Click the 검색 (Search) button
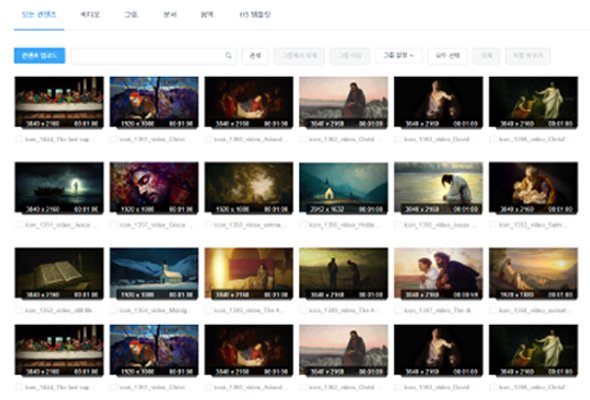The image size is (590, 400). click(x=255, y=56)
